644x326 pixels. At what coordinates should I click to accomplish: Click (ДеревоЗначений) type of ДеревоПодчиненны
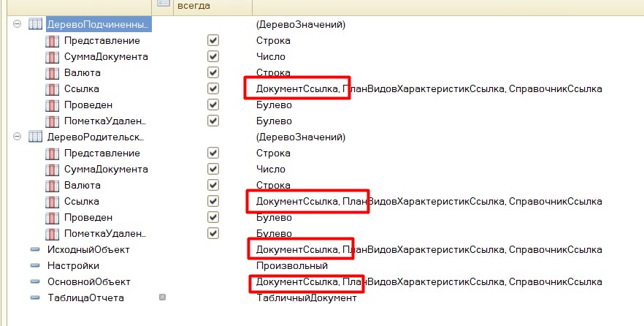(x=301, y=25)
